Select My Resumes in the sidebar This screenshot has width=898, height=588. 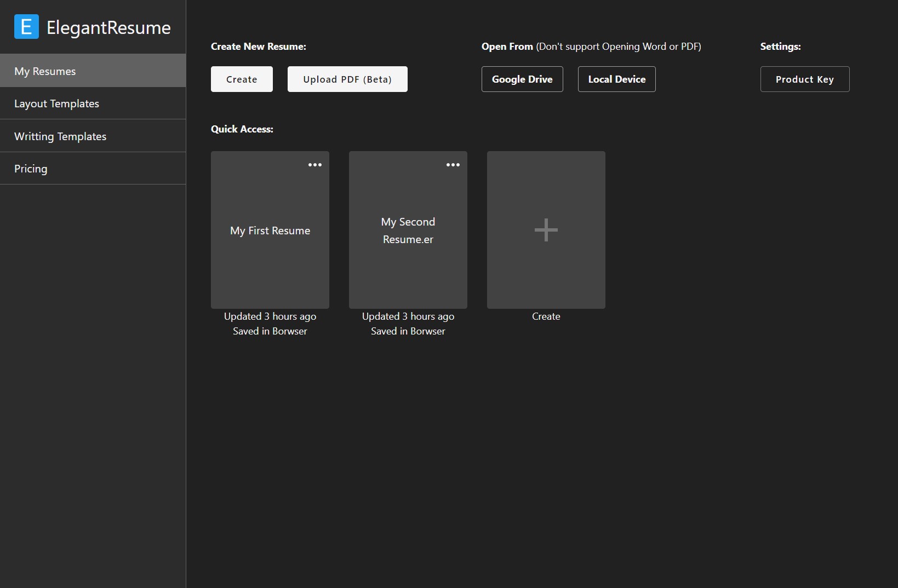click(93, 71)
